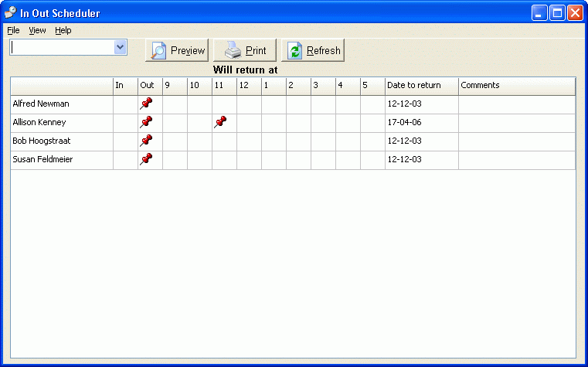Screen dimensions: 588x367
Task: Select the Bob Hoogstraat name cell
Action: [x=62, y=141]
